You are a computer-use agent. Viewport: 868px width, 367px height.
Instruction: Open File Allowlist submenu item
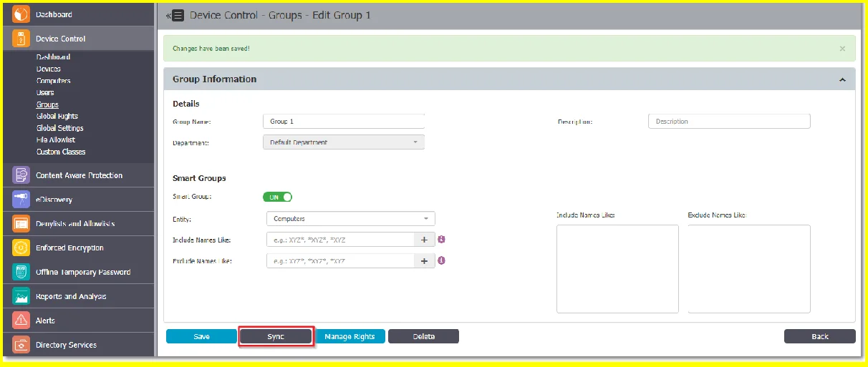(x=56, y=140)
